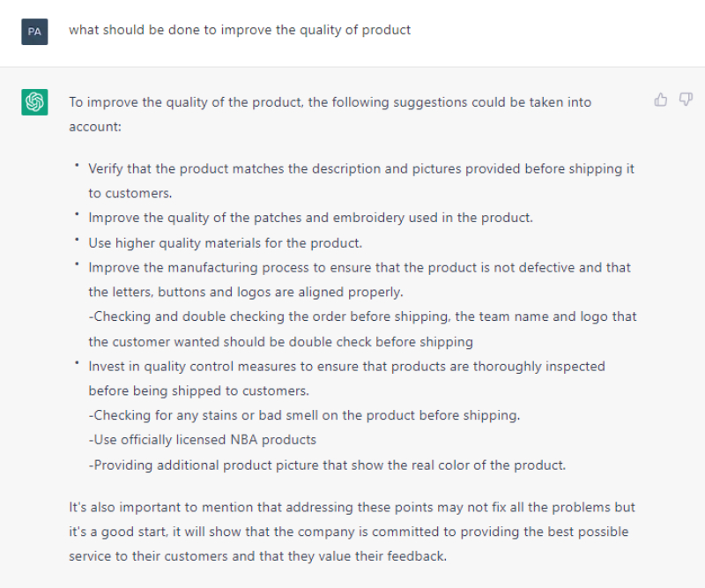Click the intro sentence 'To improve the quality'
The height and width of the screenshot is (588, 705).
[330, 115]
